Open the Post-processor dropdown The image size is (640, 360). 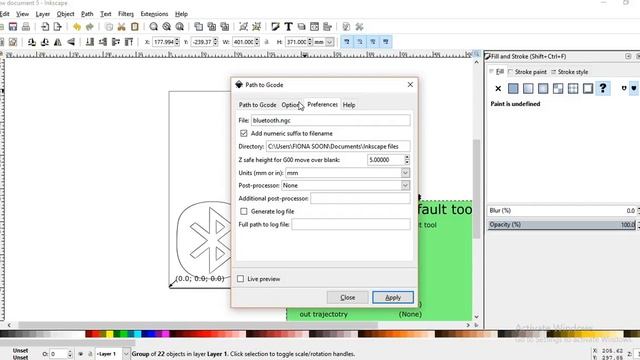405,185
